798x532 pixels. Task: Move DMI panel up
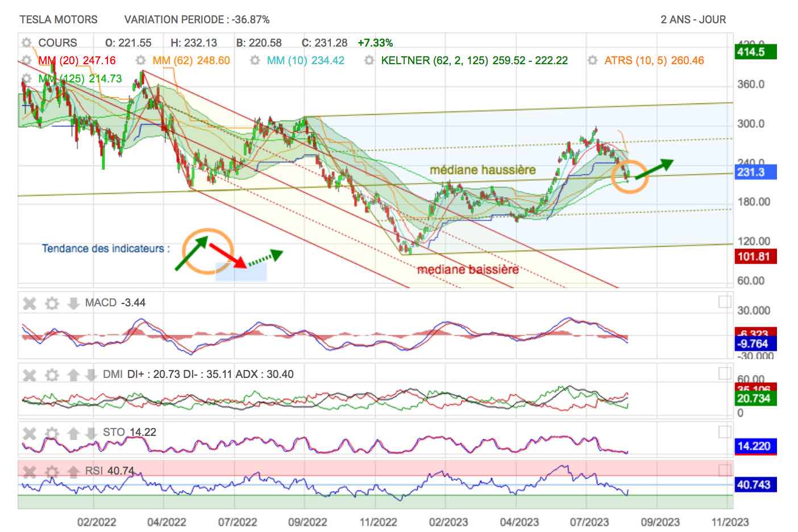pos(73,375)
